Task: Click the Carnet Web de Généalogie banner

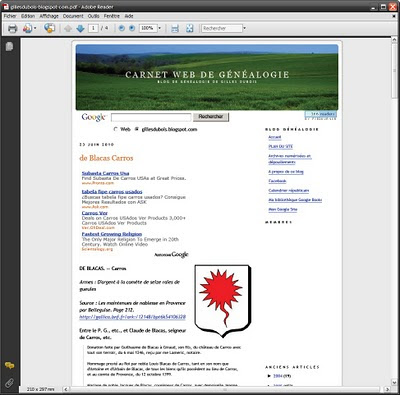Action: point(207,77)
